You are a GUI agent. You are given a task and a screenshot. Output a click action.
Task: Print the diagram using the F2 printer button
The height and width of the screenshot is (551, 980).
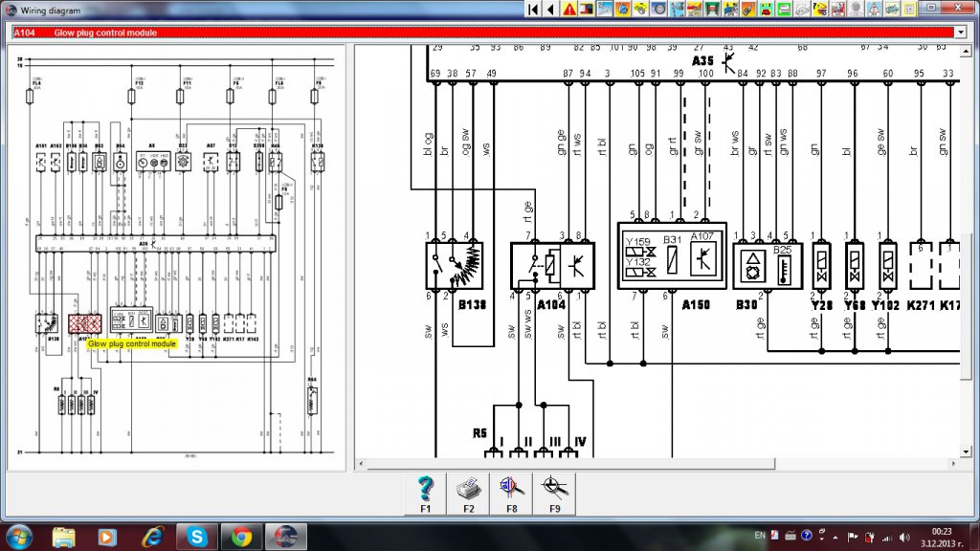[x=468, y=495]
